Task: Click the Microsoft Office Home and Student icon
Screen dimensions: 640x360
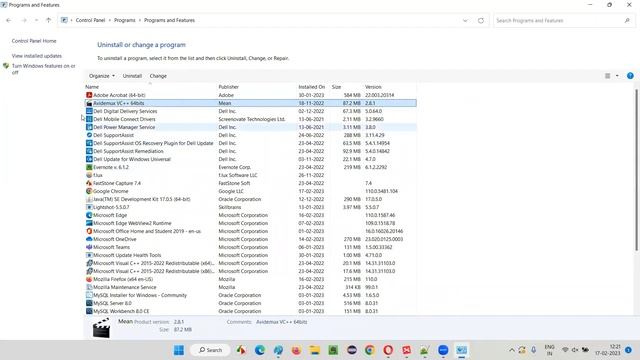Action: click(89, 231)
